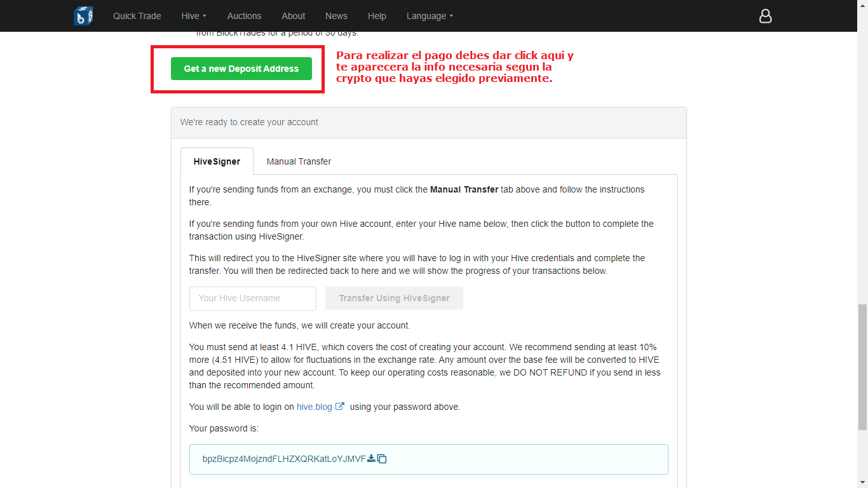
Task: Open the About page
Action: click(x=294, y=16)
